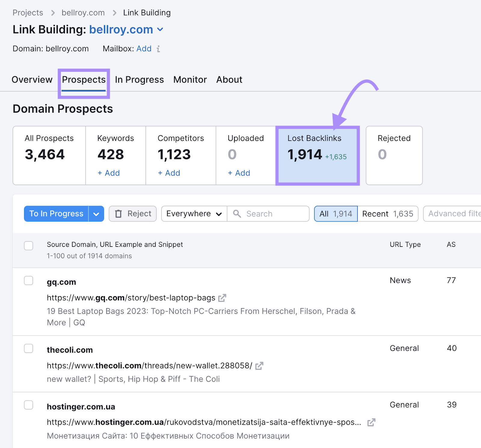Open external link icon for thecoli.com URL
This screenshot has width=481, height=448.
pyautogui.click(x=259, y=366)
